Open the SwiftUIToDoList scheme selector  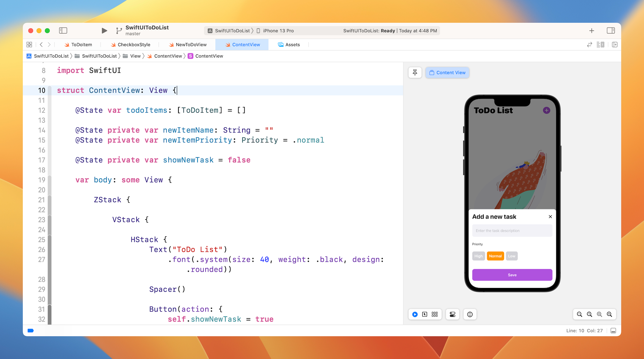pos(232,31)
